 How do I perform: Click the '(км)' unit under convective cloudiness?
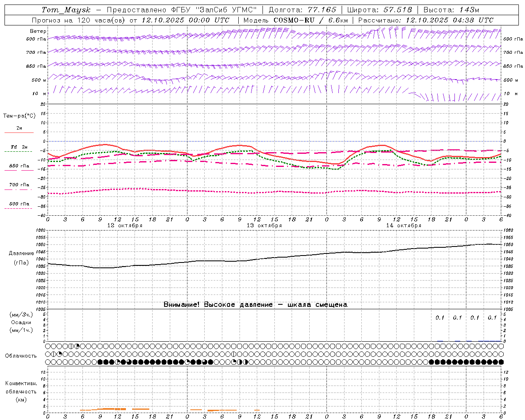coord(21,399)
